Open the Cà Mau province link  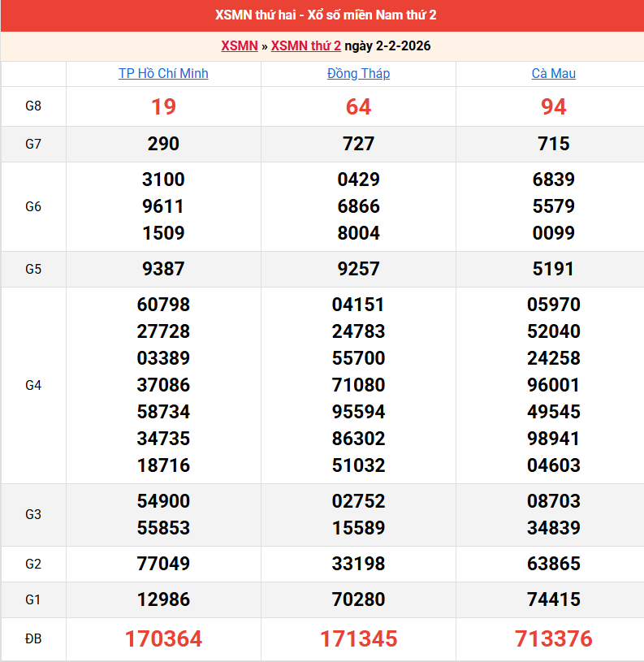(553, 73)
